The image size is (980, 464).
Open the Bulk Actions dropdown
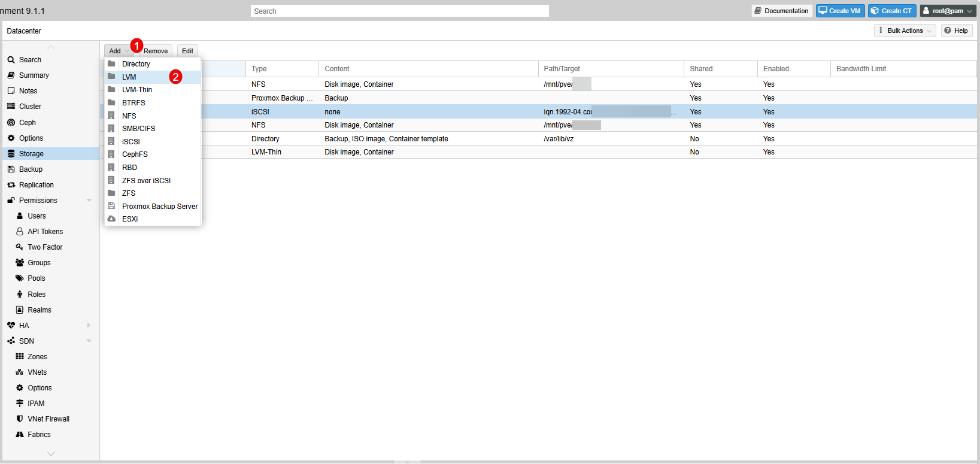click(905, 31)
